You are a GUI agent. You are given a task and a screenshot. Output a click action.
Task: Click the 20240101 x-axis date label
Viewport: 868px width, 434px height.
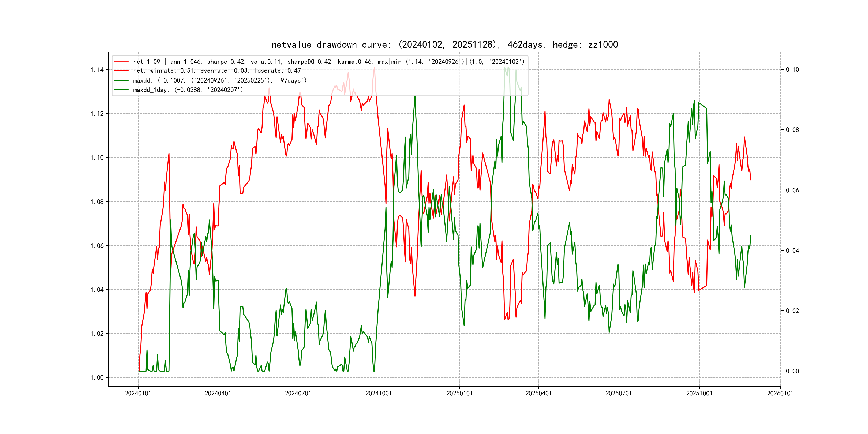(138, 394)
